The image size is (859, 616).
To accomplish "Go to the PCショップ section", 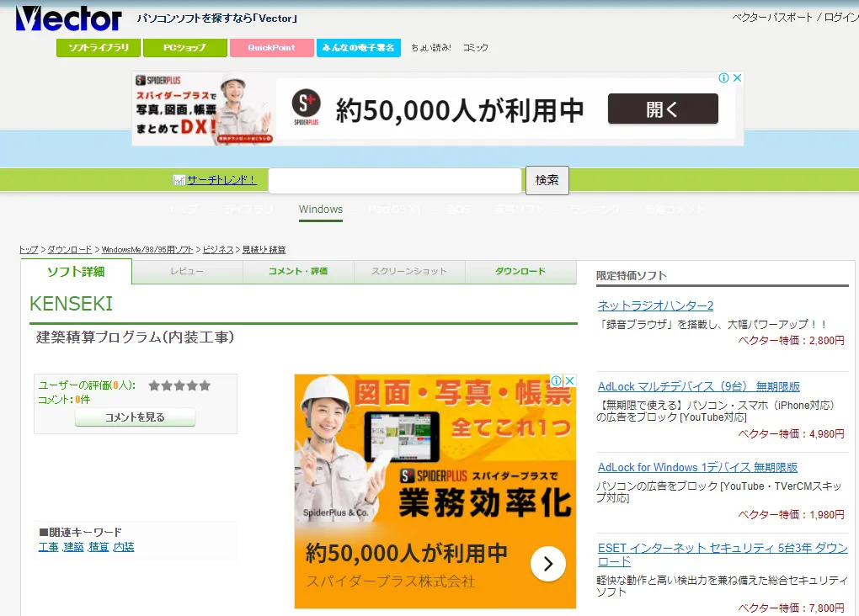I will [x=184, y=48].
